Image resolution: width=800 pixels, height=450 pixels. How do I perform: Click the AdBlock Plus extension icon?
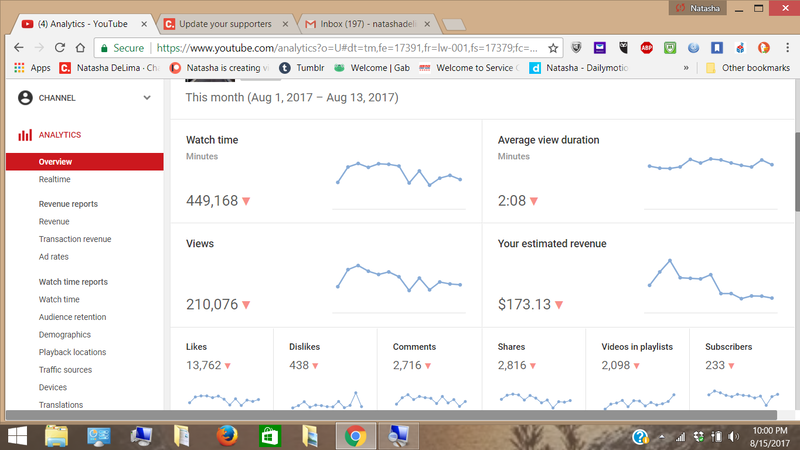pos(646,47)
